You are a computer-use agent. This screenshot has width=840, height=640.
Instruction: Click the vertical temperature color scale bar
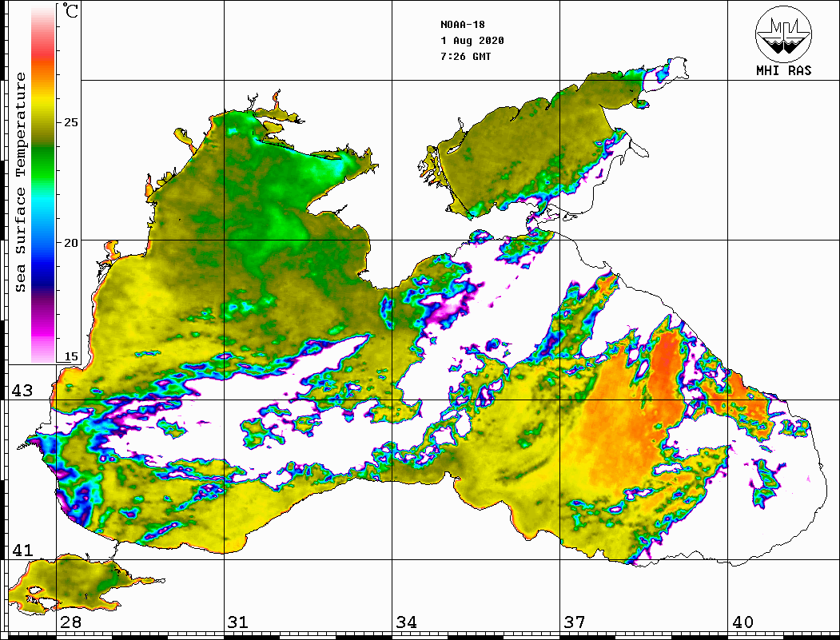click(x=43, y=184)
